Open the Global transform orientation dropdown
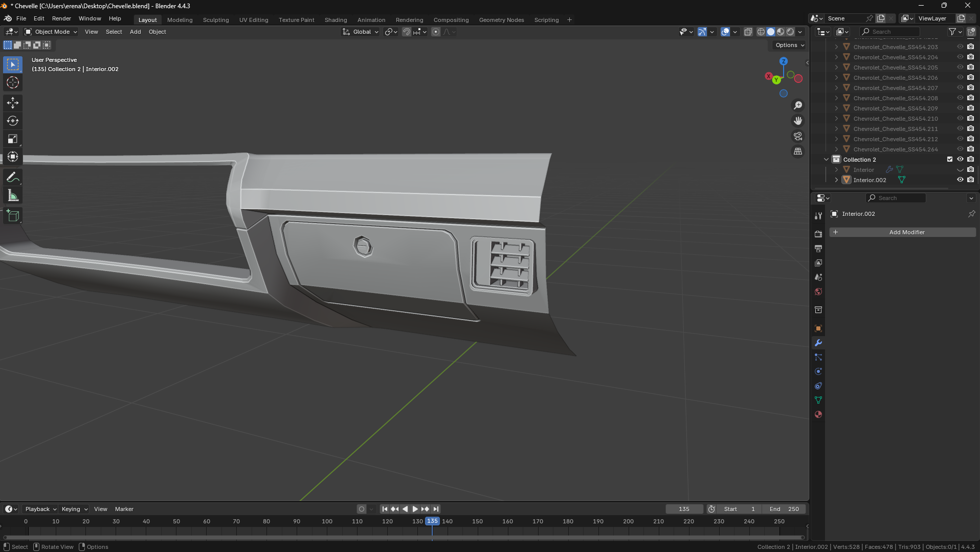 pos(361,32)
